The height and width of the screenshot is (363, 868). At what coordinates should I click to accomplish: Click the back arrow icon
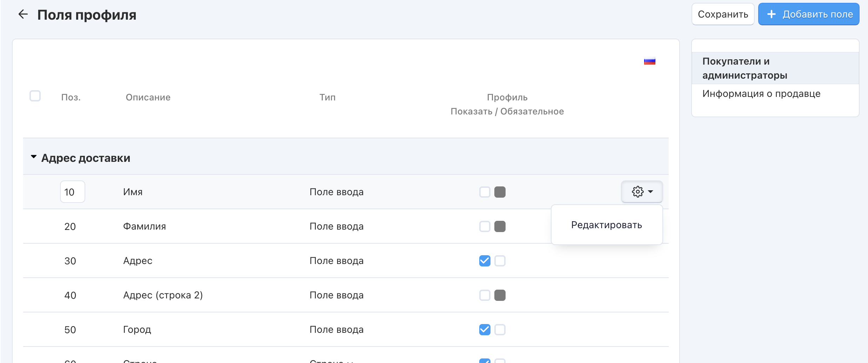click(x=23, y=14)
